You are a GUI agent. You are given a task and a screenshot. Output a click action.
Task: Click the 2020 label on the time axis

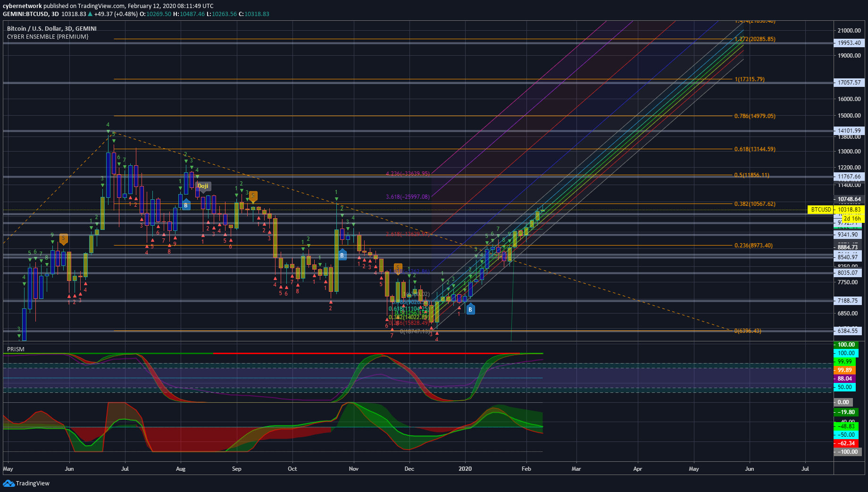pyautogui.click(x=465, y=469)
